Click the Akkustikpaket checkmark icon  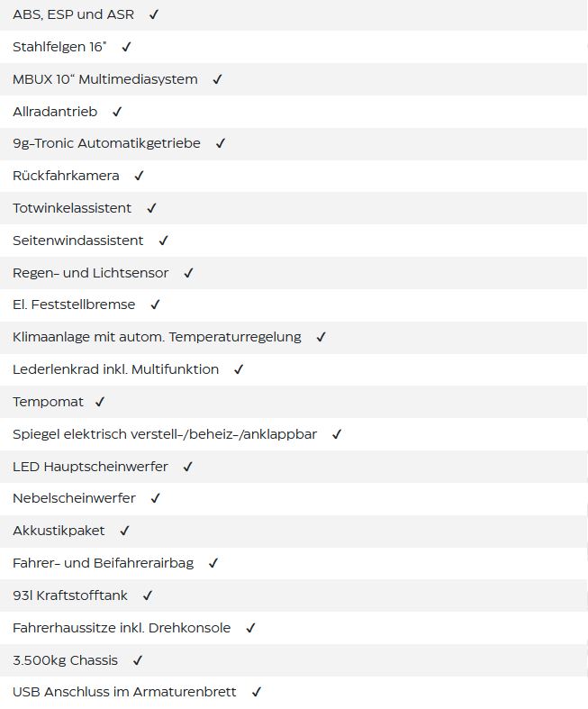(124, 531)
